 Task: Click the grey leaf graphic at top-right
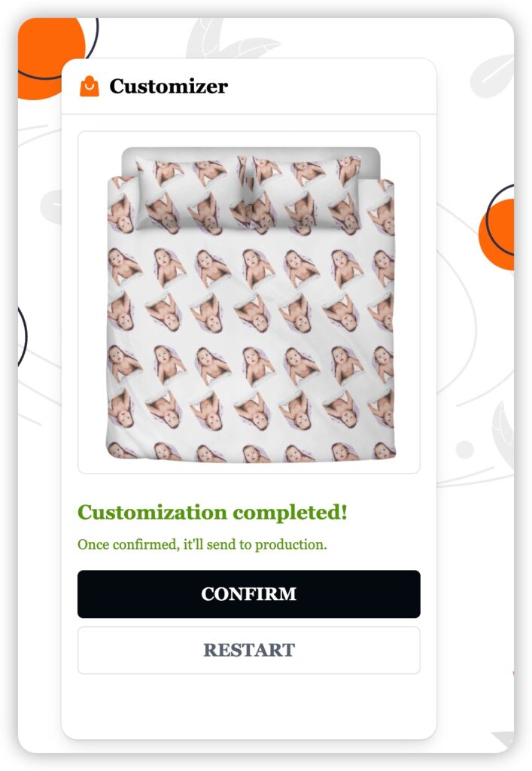tap(492, 76)
